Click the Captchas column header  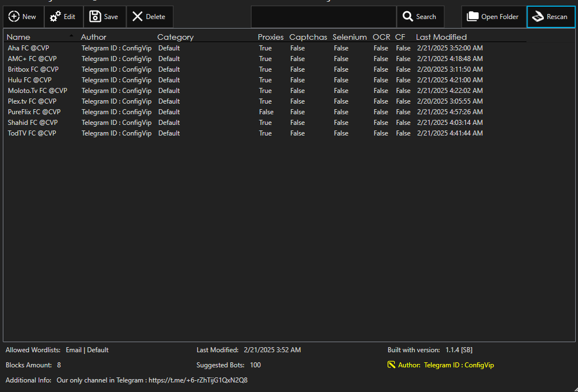[308, 37]
